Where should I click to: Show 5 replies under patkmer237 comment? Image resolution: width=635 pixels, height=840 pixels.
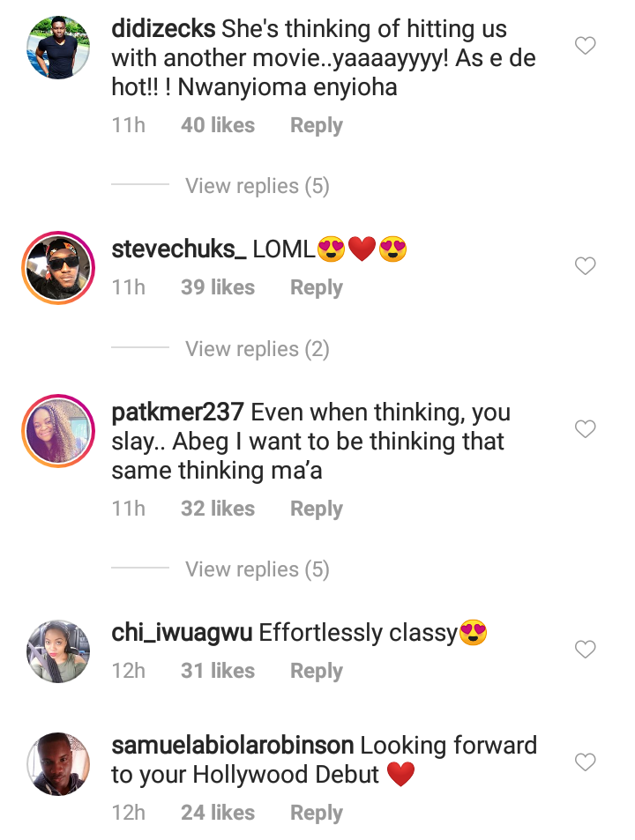coord(257,569)
